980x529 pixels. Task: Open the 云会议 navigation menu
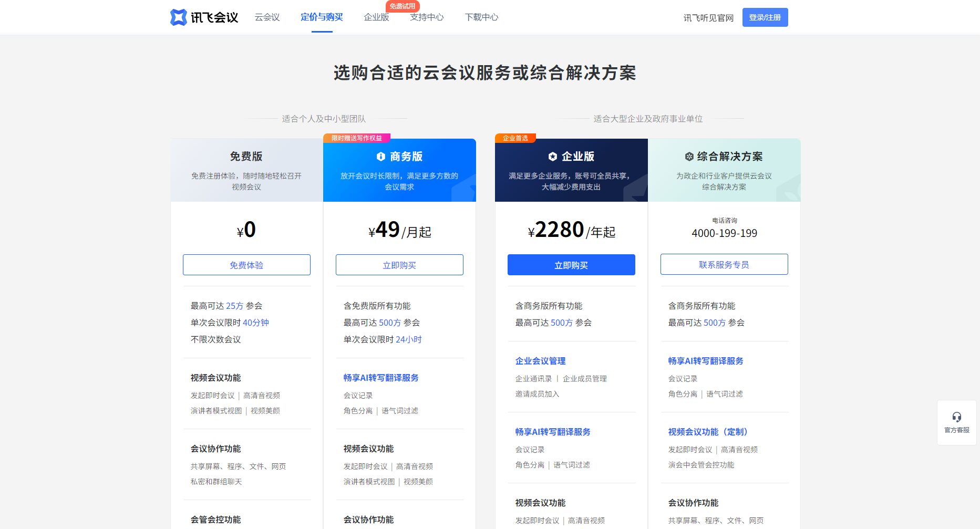[x=267, y=17]
